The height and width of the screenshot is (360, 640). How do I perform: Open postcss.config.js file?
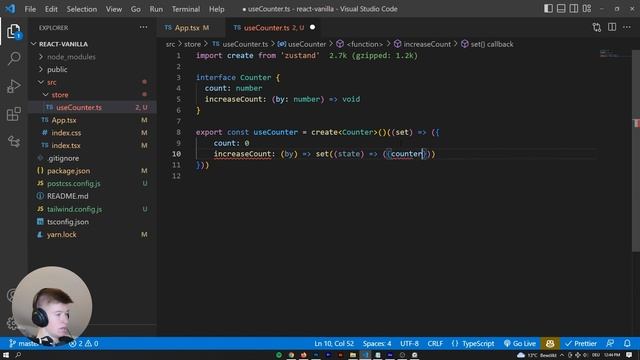(x=92, y=183)
